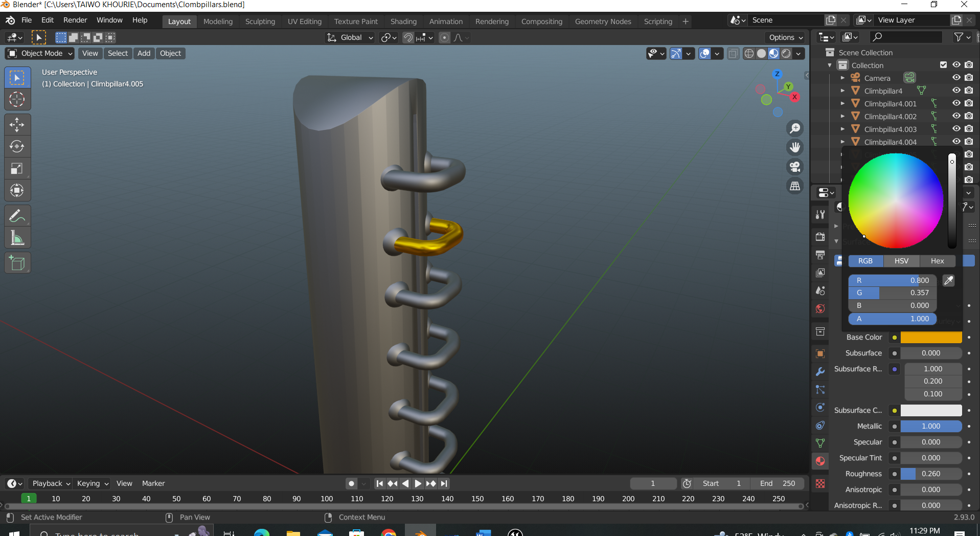
Task: Hide Climbpillar4 with its eye icon
Action: 956,91
